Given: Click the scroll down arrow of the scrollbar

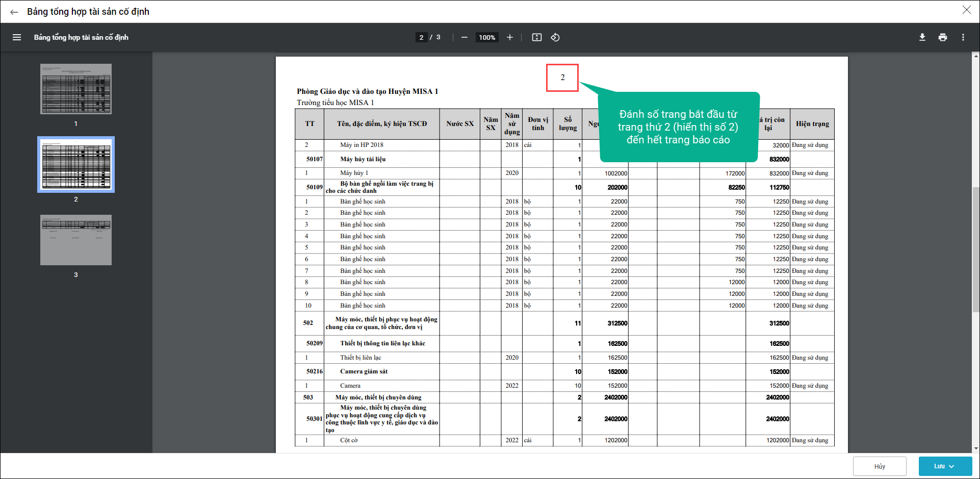Looking at the screenshot, I should 975,449.
